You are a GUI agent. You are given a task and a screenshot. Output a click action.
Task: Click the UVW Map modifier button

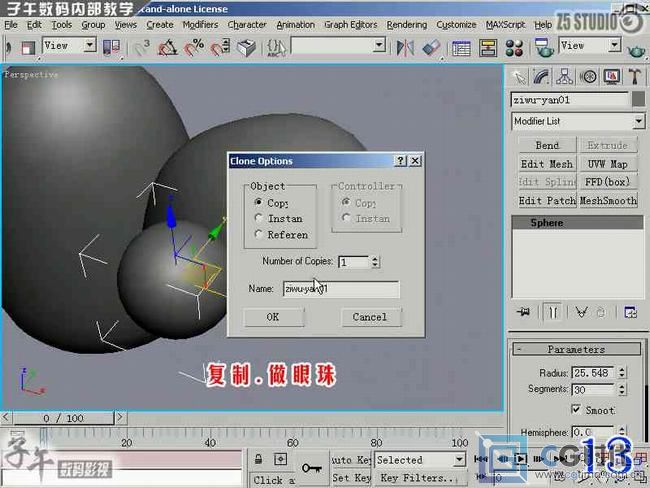coord(608,164)
